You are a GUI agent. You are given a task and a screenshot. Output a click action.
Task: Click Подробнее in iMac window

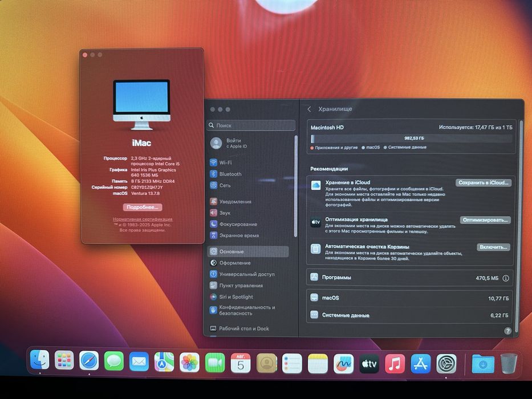pos(143,207)
